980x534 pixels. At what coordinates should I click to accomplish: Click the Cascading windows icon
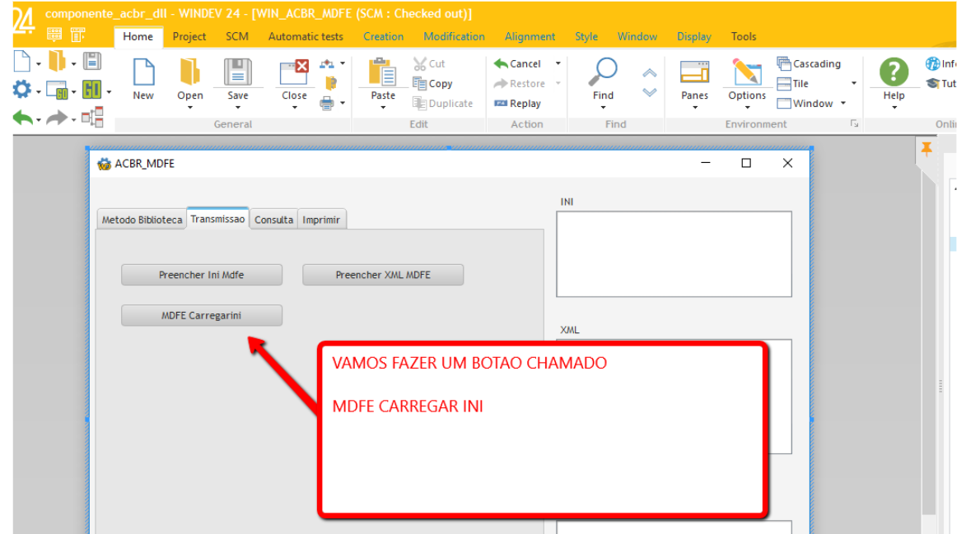(784, 63)
